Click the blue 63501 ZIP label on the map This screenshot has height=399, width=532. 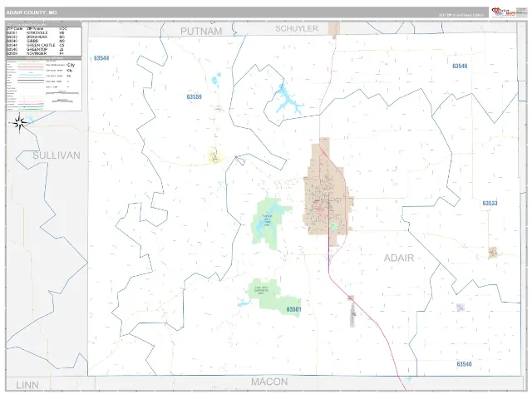pyautogui.click(x=293, y=309)
